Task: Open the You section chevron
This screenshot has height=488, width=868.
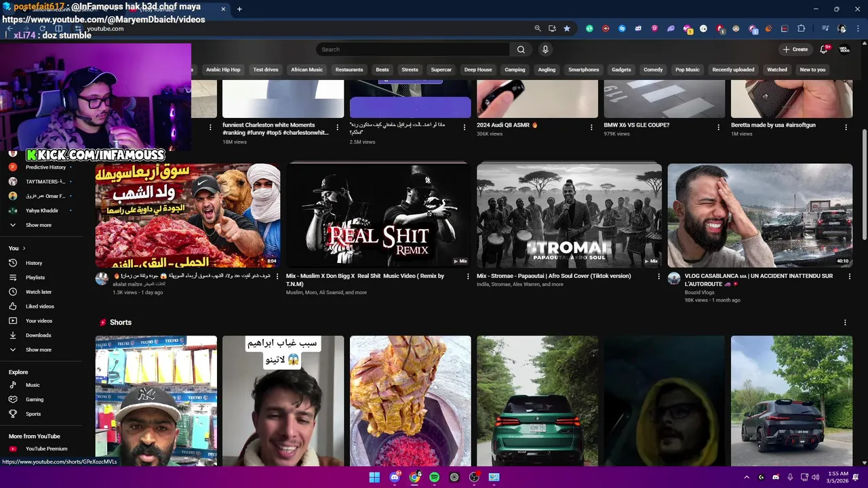Action: [x=24, y=249]
